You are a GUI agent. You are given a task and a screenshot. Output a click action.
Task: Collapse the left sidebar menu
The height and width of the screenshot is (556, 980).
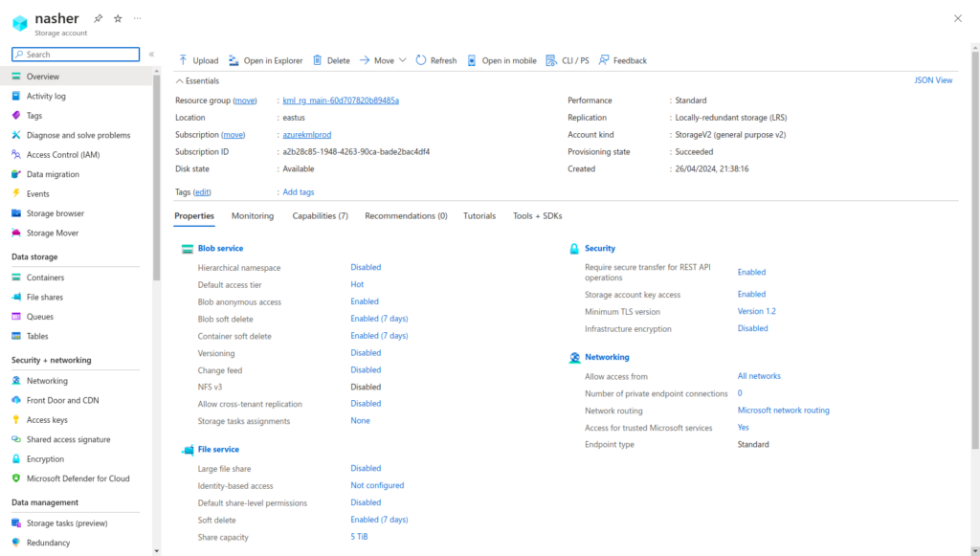pyautogui.click(x=151, y=55)
